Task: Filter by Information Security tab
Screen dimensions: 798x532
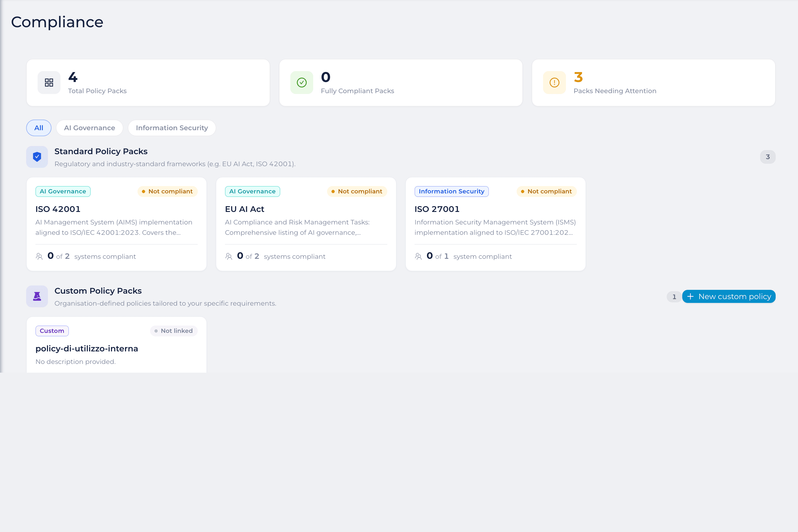Action: [x=172, y=128]
